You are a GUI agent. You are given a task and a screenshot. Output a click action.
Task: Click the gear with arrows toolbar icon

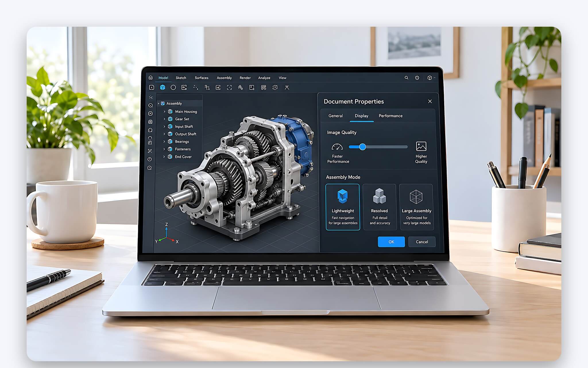pyautogui.click(x=275, y=87)
